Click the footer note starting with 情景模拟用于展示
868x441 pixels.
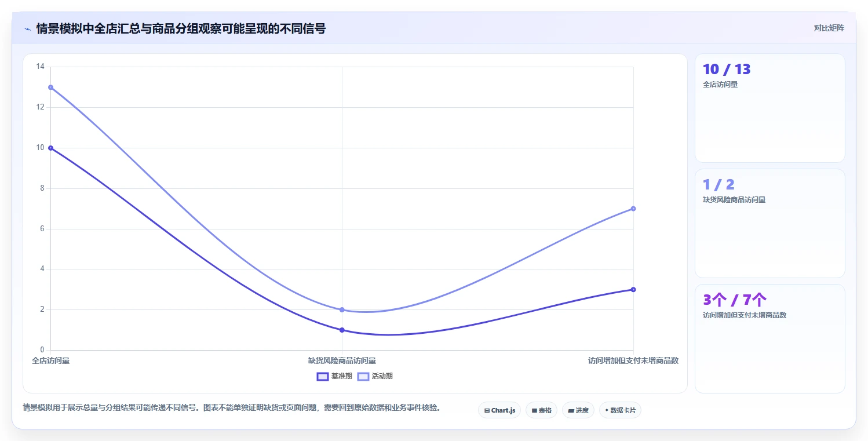[x=232, y=407]
